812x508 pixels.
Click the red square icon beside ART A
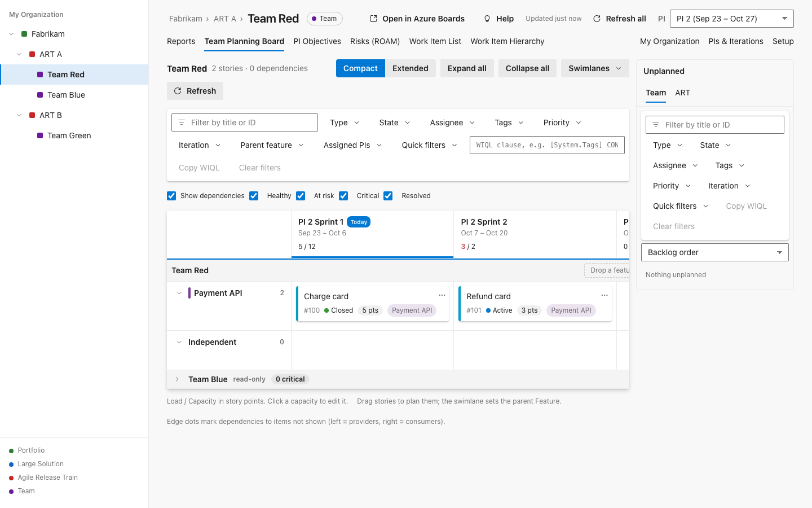point(32,54)
